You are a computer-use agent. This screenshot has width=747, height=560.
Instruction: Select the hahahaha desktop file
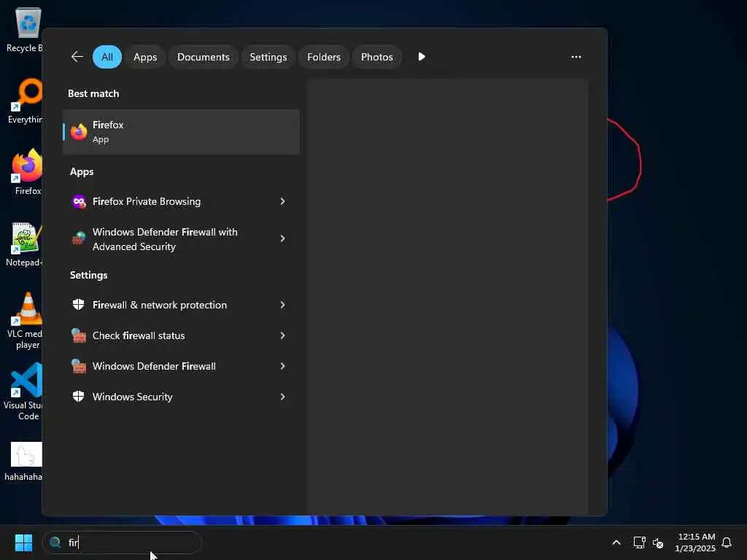(24, 462)
